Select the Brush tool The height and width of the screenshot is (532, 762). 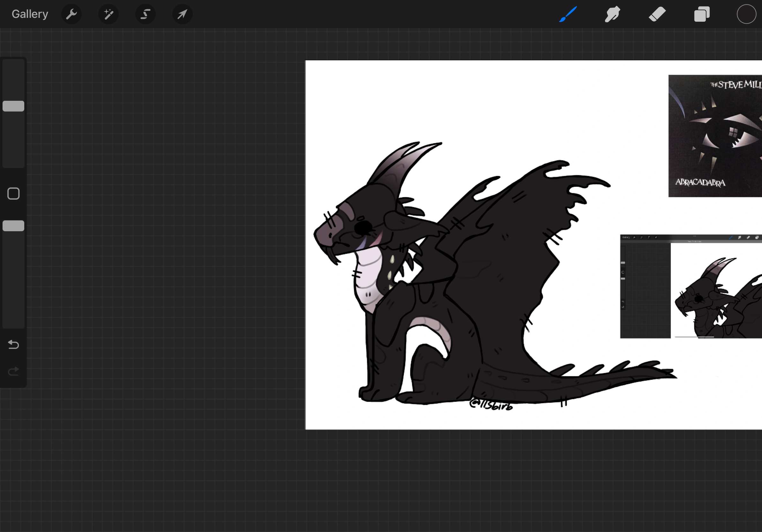[x=568, y=14]
